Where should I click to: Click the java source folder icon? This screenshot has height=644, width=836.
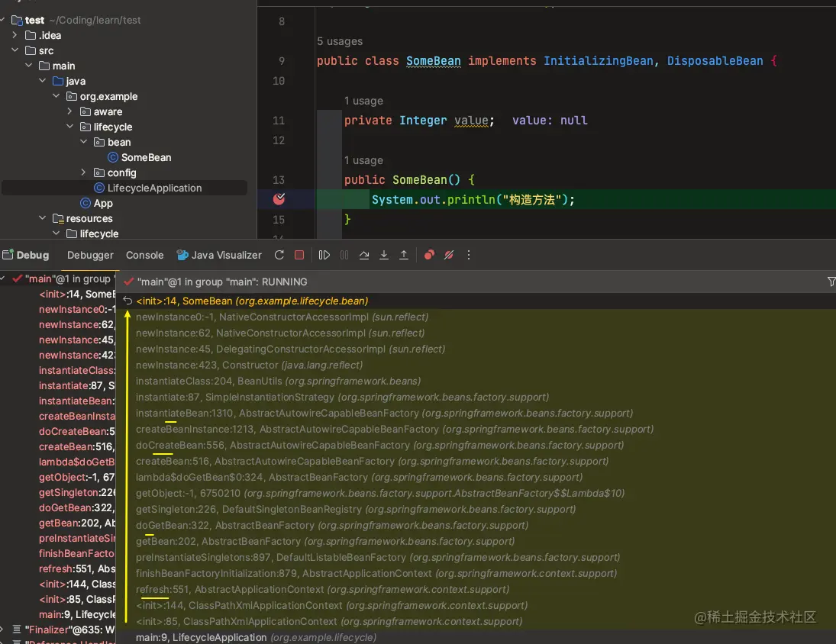58,81
